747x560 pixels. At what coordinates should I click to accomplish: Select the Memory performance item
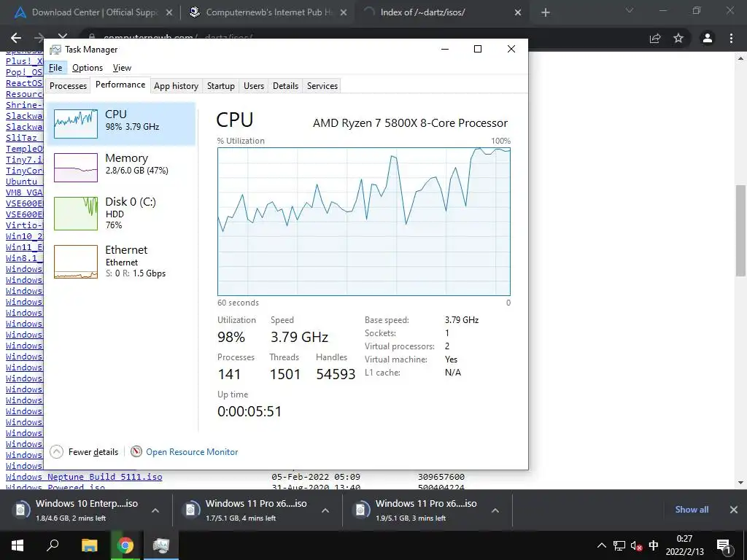point(122,167)
